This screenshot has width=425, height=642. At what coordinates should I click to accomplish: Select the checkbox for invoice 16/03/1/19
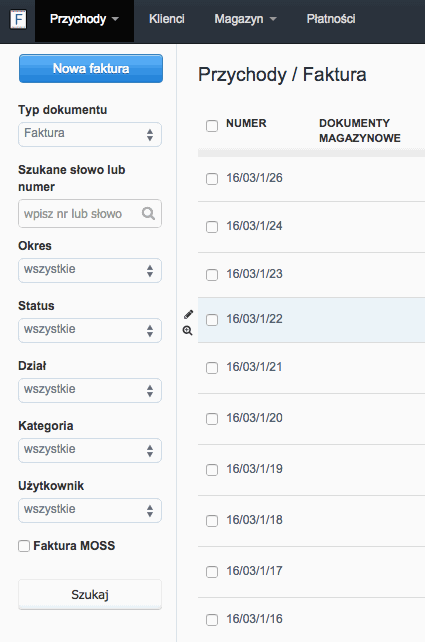tap(212, 470)
